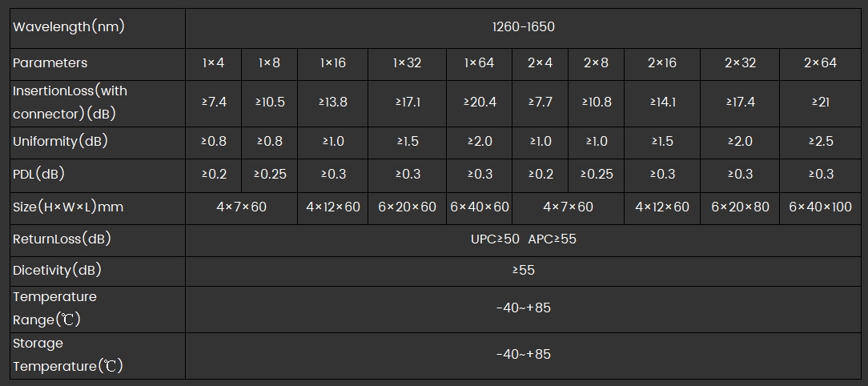Select the 6×40×100 size cell
The height and width of the screenshot is (386, 868).
pyautogui.click(x=820, y=207)
